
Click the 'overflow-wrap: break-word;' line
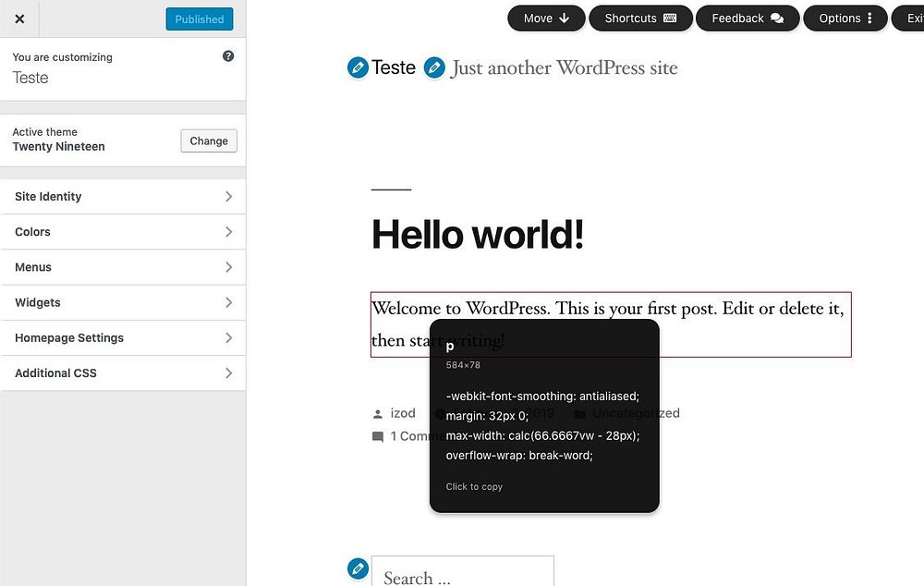[x=519, y=455]
